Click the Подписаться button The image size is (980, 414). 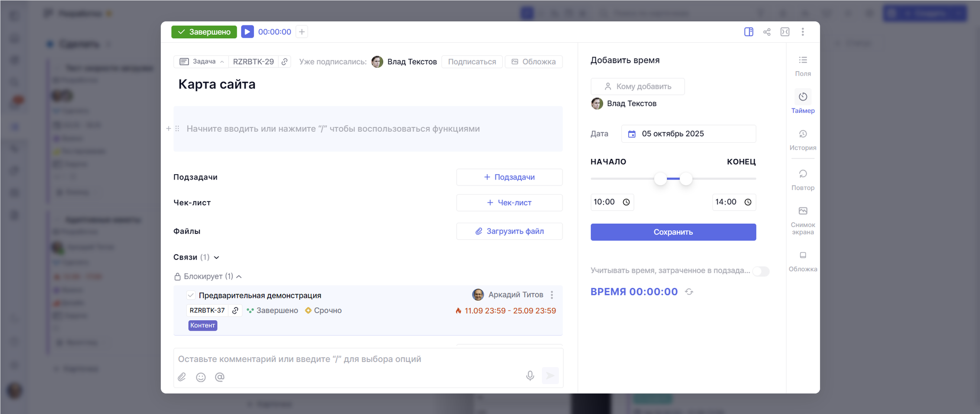472,62
